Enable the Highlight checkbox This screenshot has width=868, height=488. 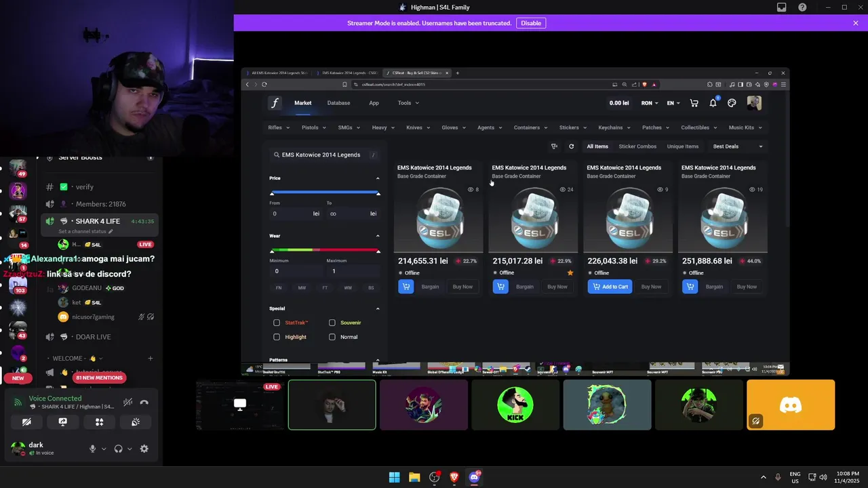coord(277,337)
